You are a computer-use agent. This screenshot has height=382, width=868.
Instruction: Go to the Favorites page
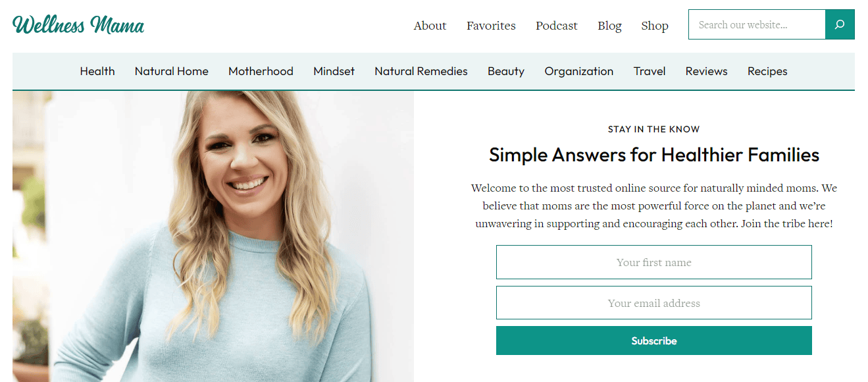pos(491,26)
